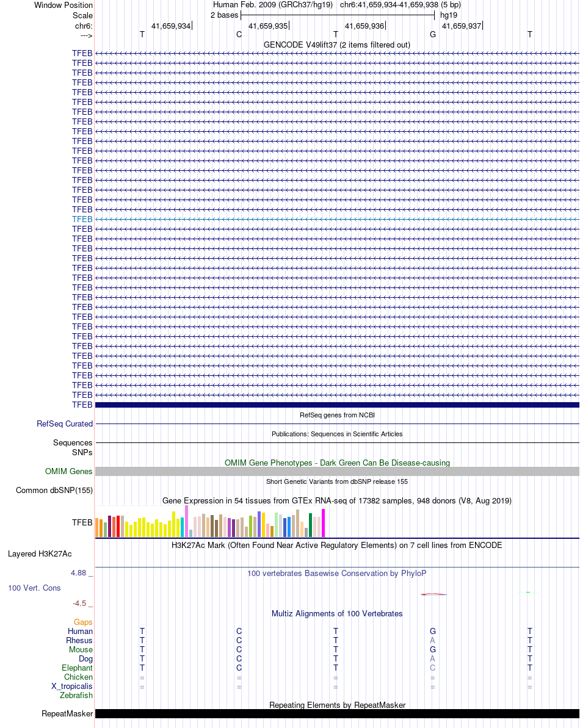The height and width of the screenshot is (728, 580).
Task: Select the Mouse alignment row label
Action: 81,649
